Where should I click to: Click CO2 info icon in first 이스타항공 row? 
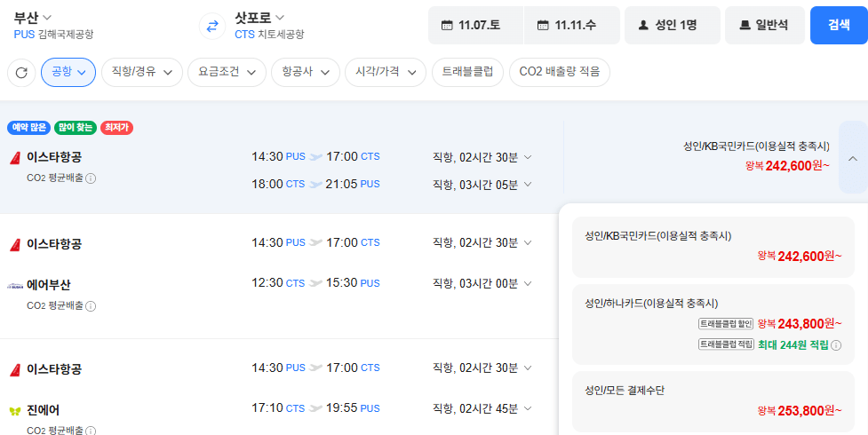click(x=91, y=178)
